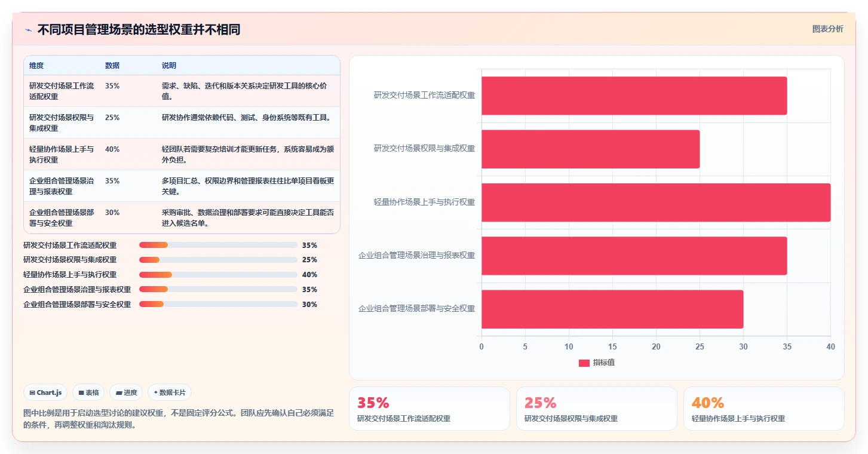The height and width of the screenshot is (454, 868).
Task: Click progress bar for 研发交付场景权限与集成权重
Action: point(218,260)
